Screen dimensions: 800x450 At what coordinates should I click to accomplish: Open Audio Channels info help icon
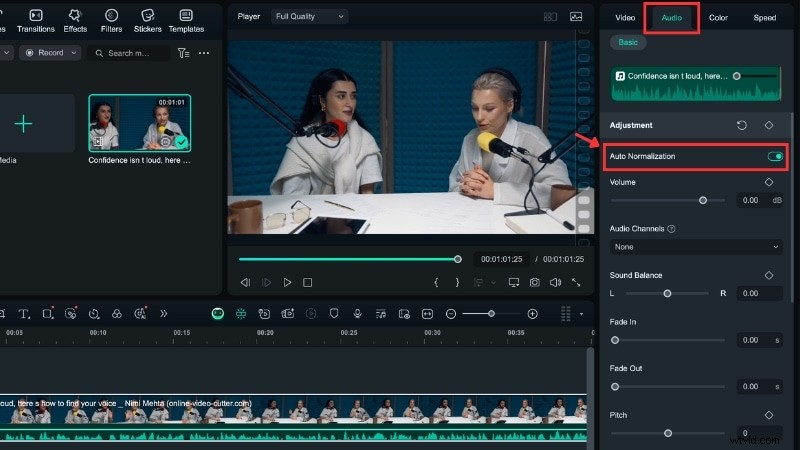671,229
